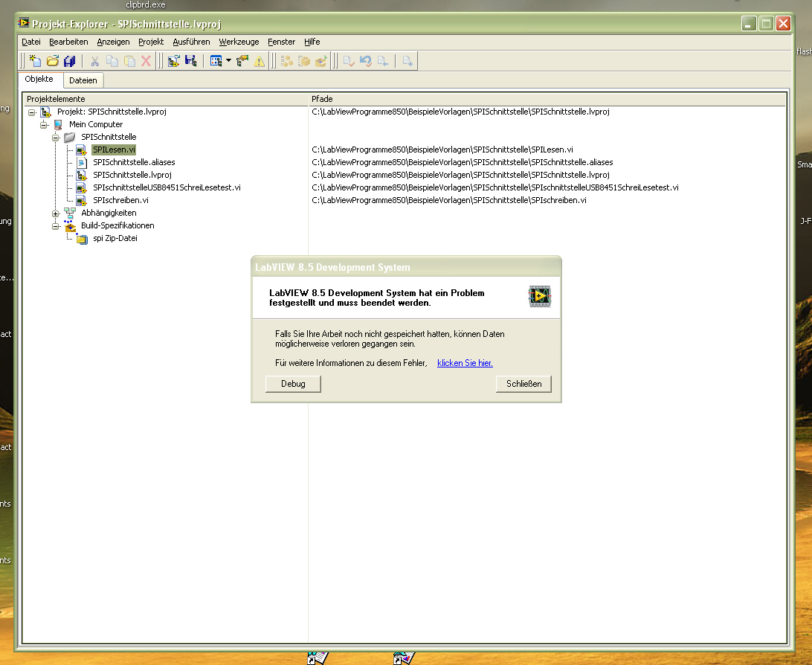Click the Deploy package icon
Screen dimensions: 812x665
click(x=321, y=61)
